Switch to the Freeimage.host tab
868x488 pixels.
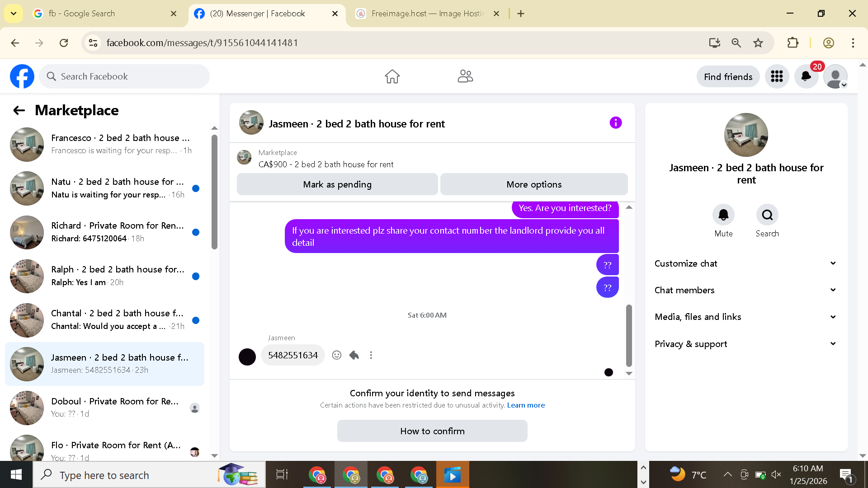click(427, 14)
